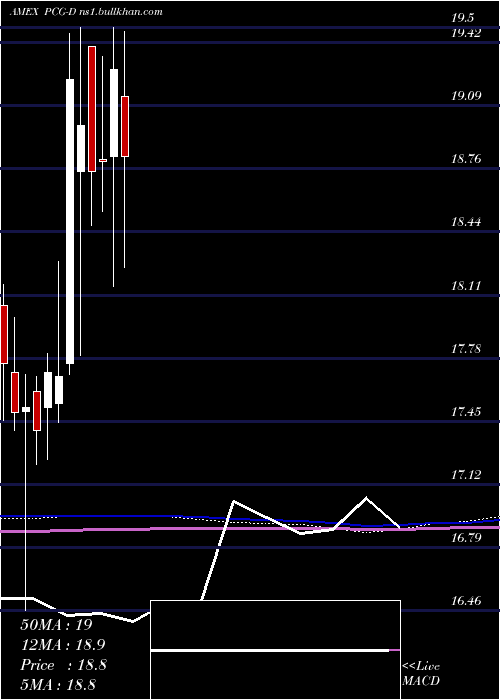Click the 18.76 price level label

point(467,158)
